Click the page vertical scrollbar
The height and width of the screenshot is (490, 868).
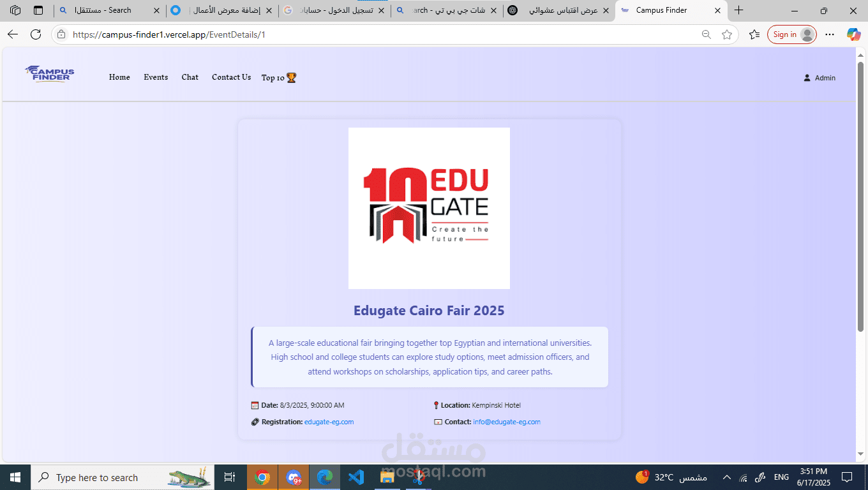click(x=861, y=195)
